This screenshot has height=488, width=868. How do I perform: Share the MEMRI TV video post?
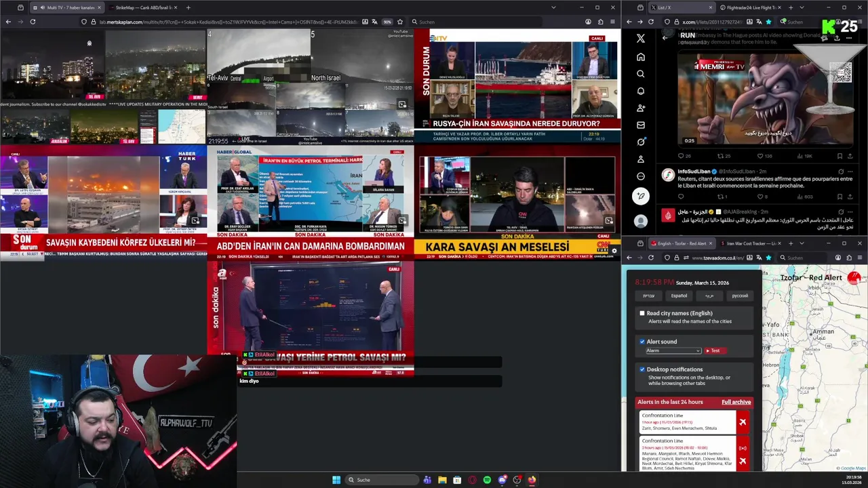point(850,156)
